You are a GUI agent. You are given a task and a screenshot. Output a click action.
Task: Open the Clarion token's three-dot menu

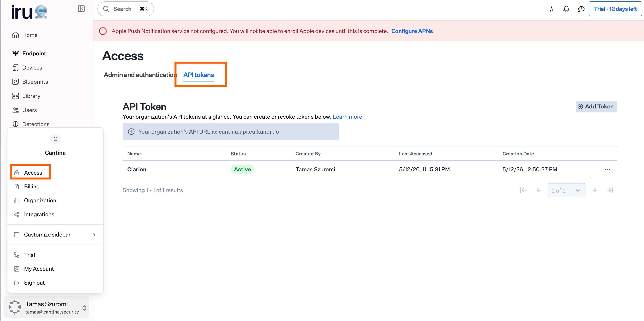tap(607, 169)
